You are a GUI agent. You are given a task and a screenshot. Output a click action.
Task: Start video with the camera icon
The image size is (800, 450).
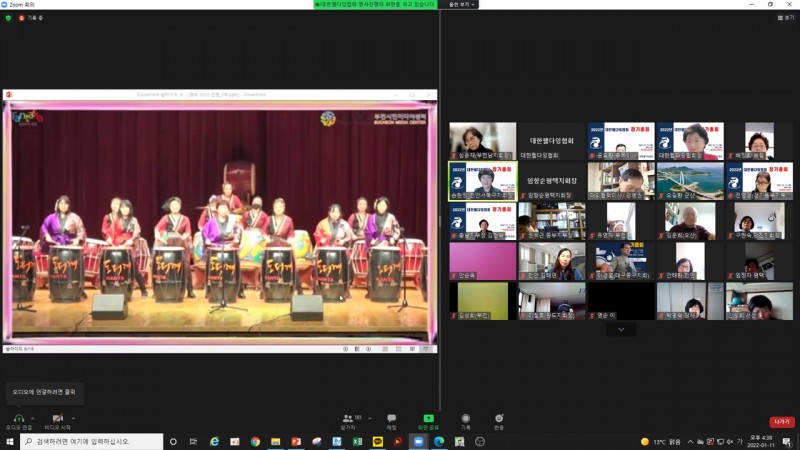[x=57, y=418]
